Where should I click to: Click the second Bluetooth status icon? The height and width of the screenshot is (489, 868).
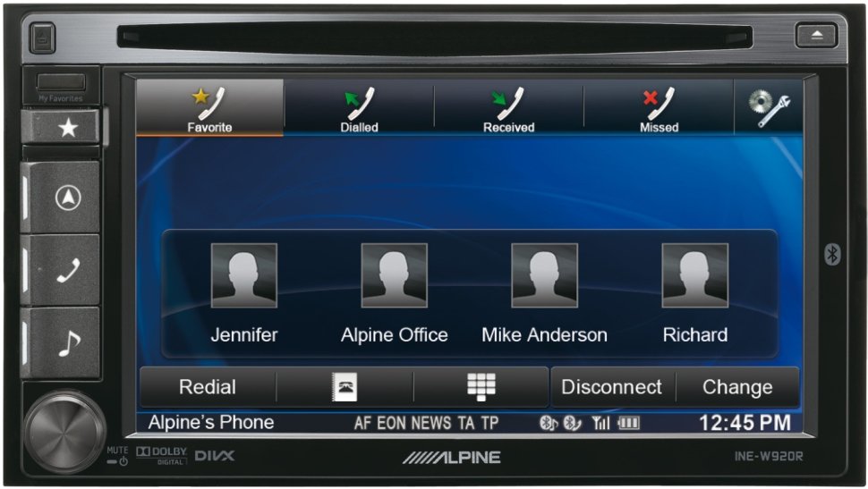(x=572, y=423)
